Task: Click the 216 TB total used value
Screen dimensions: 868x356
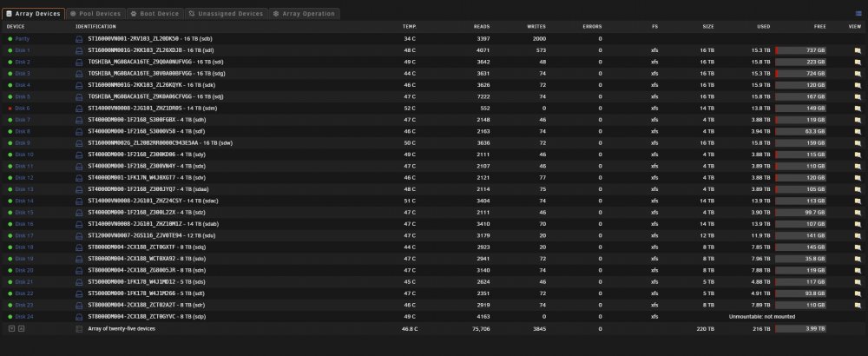Action: point(762,328)
